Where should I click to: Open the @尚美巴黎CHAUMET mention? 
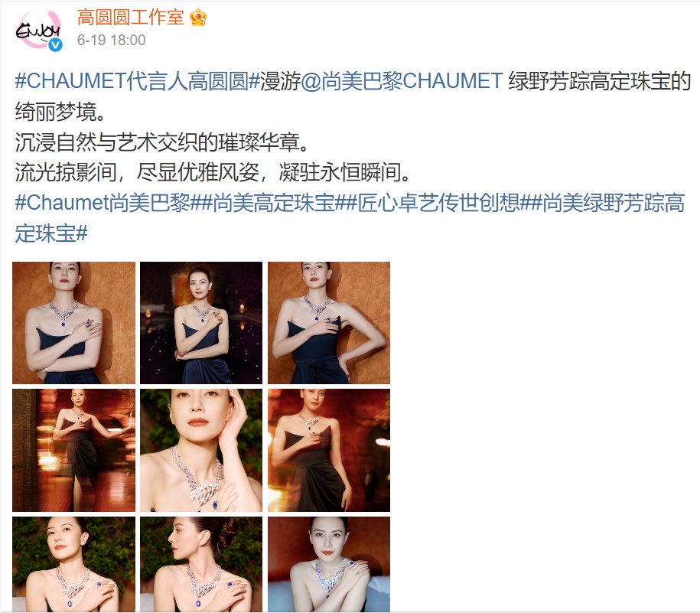point(402,81)
